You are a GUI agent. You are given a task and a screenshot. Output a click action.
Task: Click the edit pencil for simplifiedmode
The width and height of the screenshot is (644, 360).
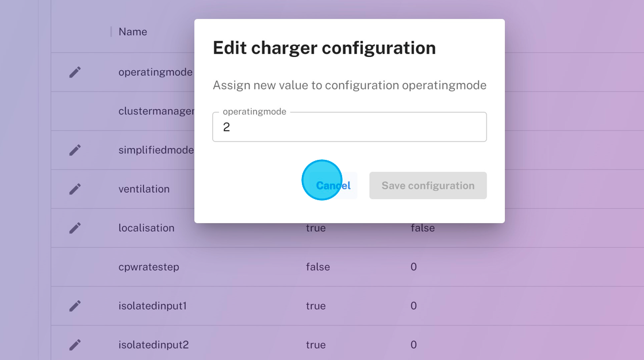click(75, 150)
